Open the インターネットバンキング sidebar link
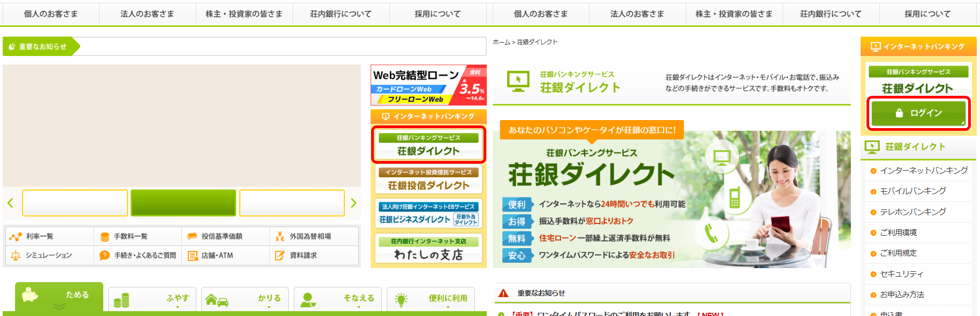This screenshot has width=980, height=316. pos(924,171)
